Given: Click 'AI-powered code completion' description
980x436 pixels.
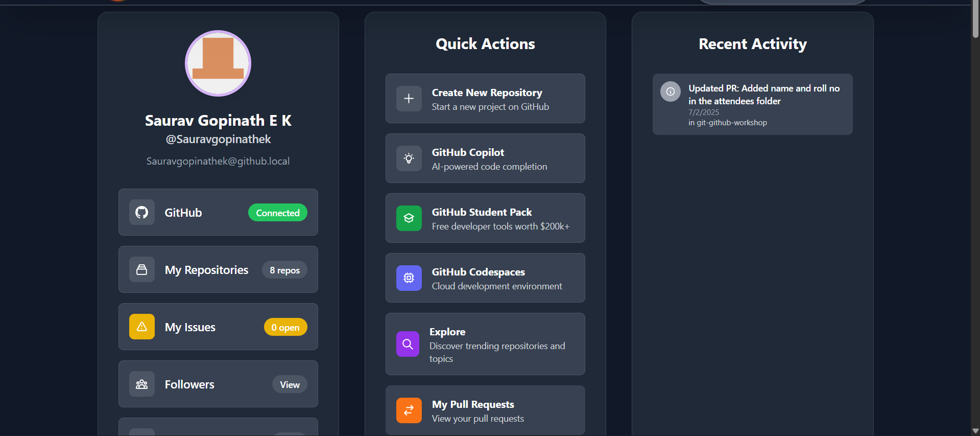Looking at the screenshot, I should 489,167.
